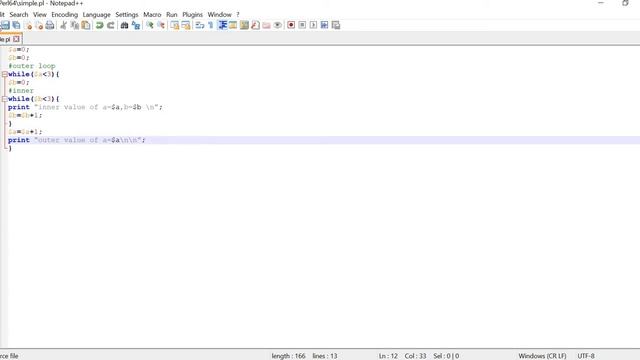
Task: Click the Windows (CR LF) status entry
Action: (542, 356)
